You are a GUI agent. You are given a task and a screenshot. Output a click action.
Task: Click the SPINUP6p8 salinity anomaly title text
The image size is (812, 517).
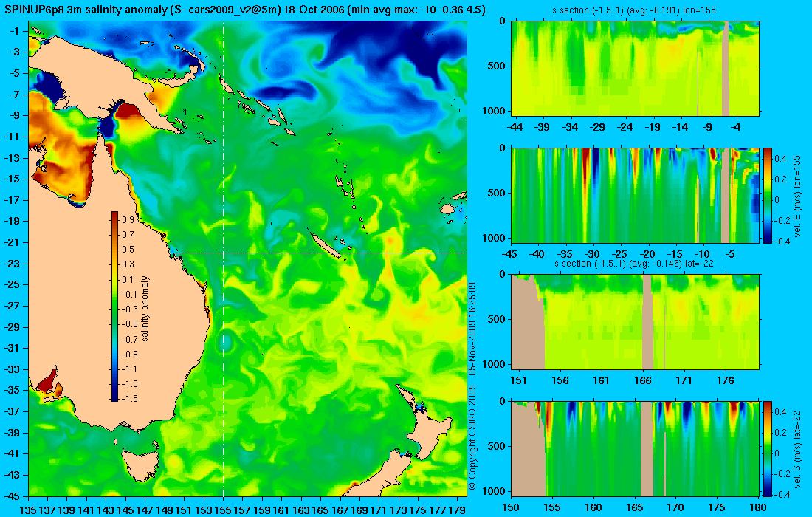(x=245, y=10)
